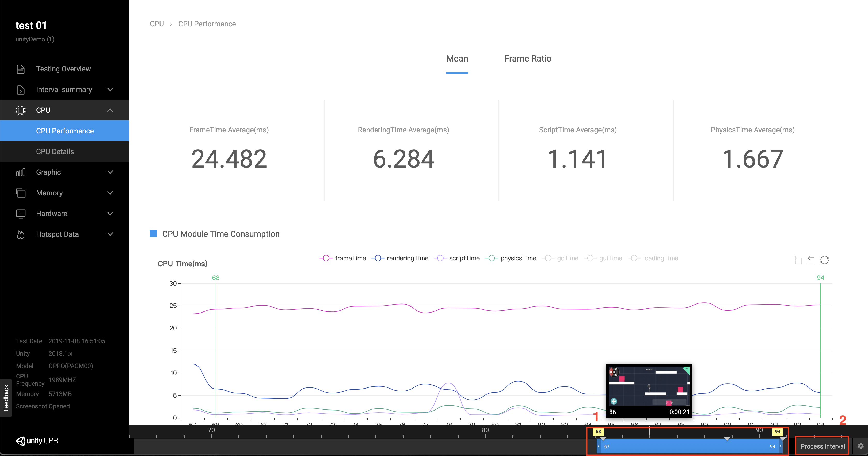Click the Hardware monitor icon
The image size is (868, 456).
[21, 214]
